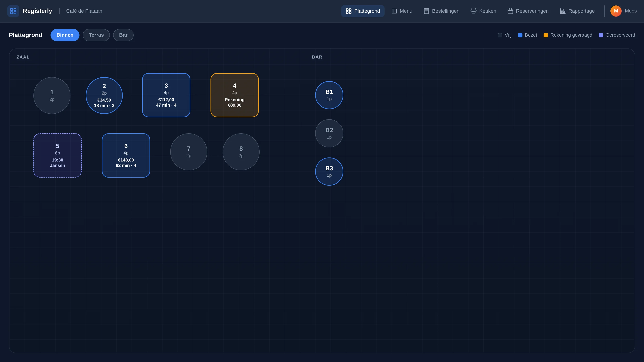Click the Plattegrond page heading
This screenshot has width=644, height=362.
(x=26, y=35)
